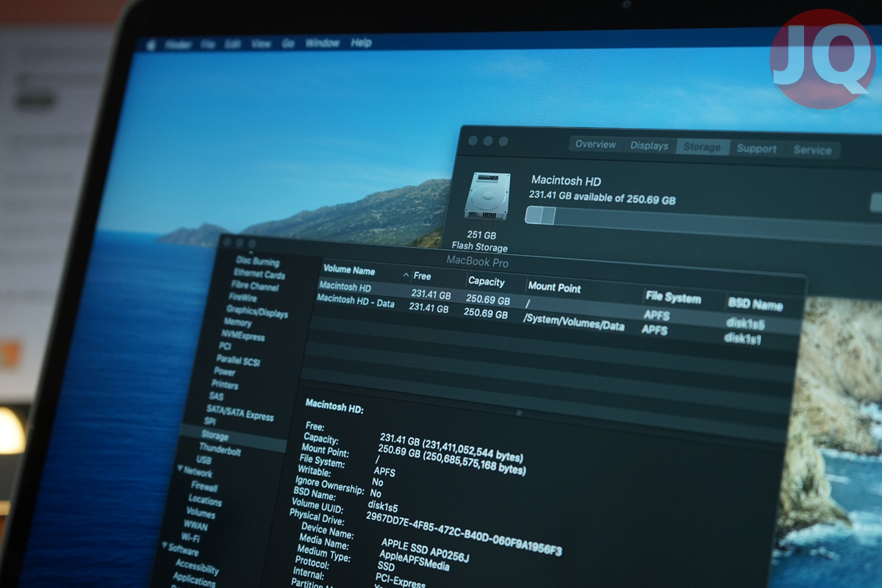Switch to the Displays tab
The height and width of the screenshot is (588, 882).
click(x=649, y=146)
